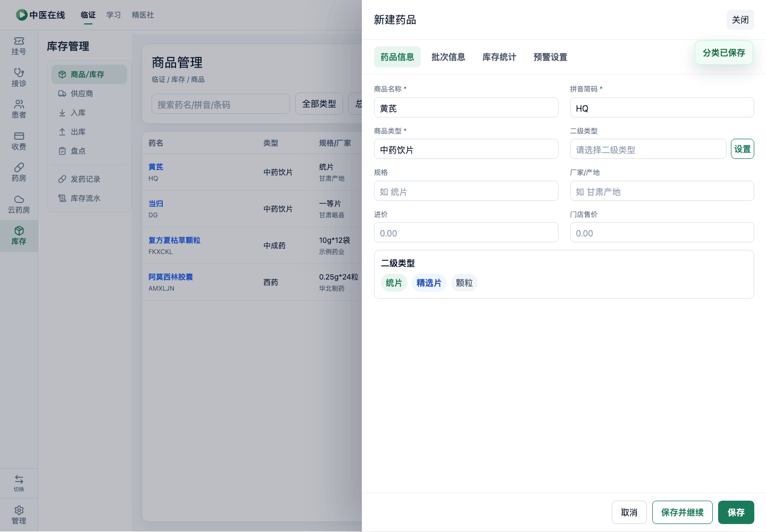The width and height of the screenshot is (766, 532).
Task: Focus the 拼音简码 field containing HQ
Action: coord(662,108)
